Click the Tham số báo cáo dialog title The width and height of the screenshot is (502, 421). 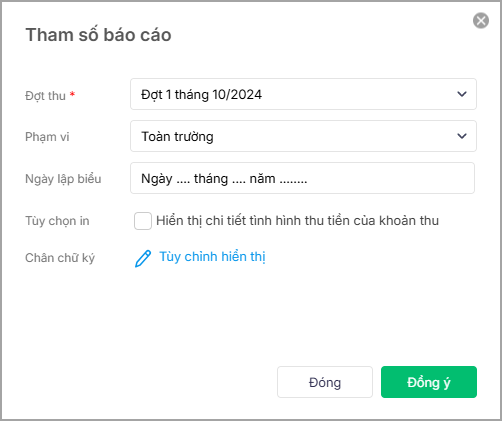click(x=99, y=35)
